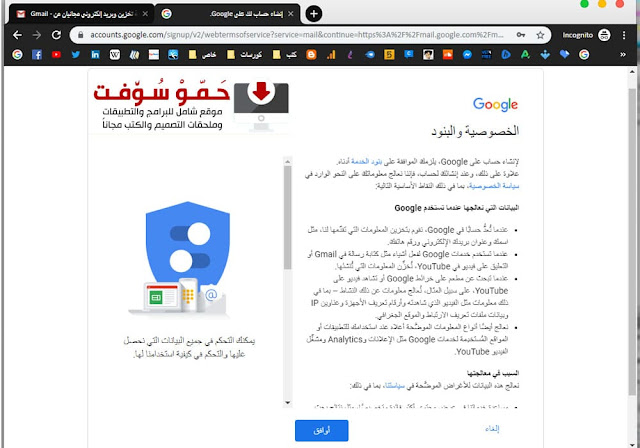Click the address bar URL field
640x448 pixels.
(x=297, y=35)
